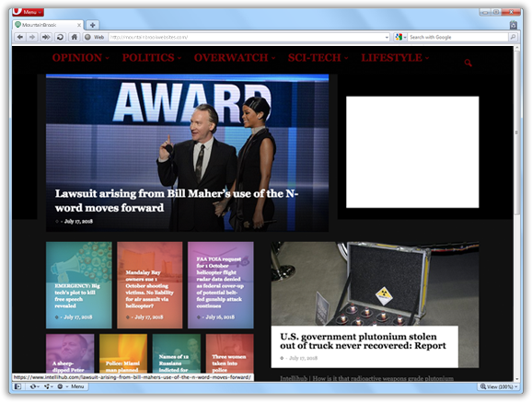The image size is (532, 402).
Task: Expand the address bar history dropdown
Action: click(387, 37)
